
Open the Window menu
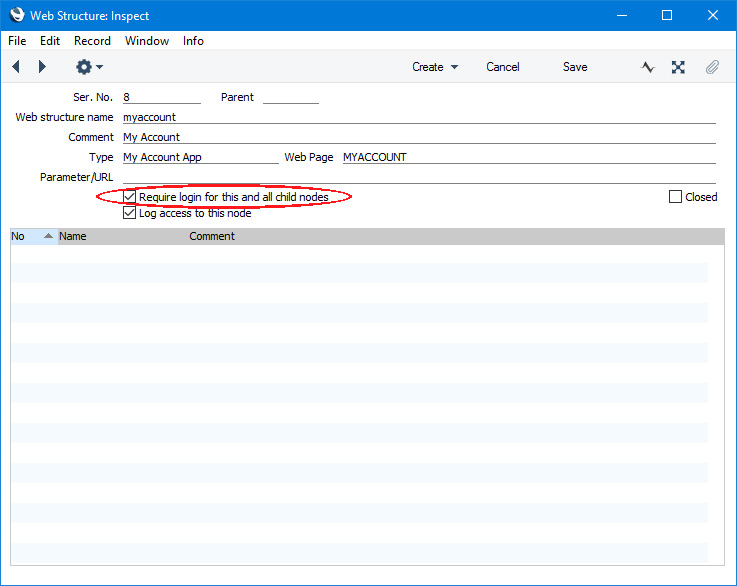[x=147, y=41]
